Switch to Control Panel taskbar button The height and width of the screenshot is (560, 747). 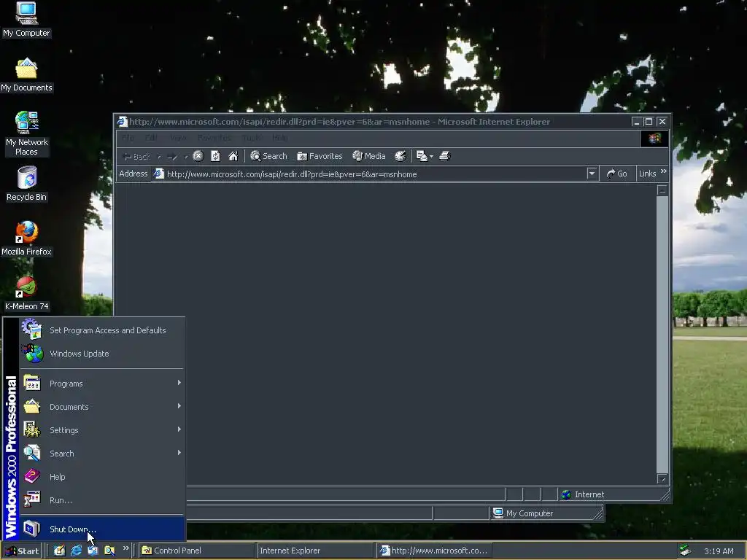click(x=196, y=551)
